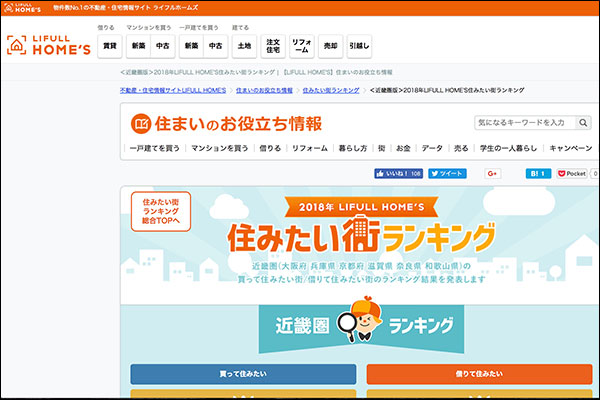600x400 pixels.
Task: Click the Facebook いいね! button
Action: pyautogui.click(x=398, y=173)
